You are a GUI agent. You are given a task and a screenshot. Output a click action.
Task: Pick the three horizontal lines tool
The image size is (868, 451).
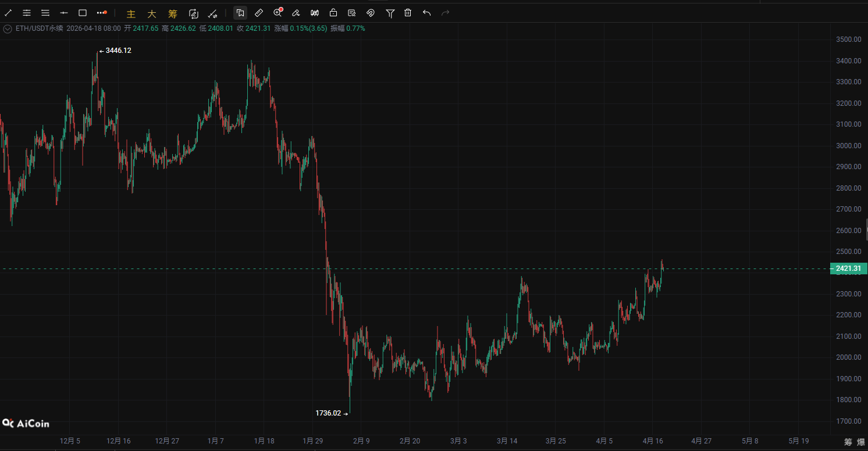[x=45, y=13]
